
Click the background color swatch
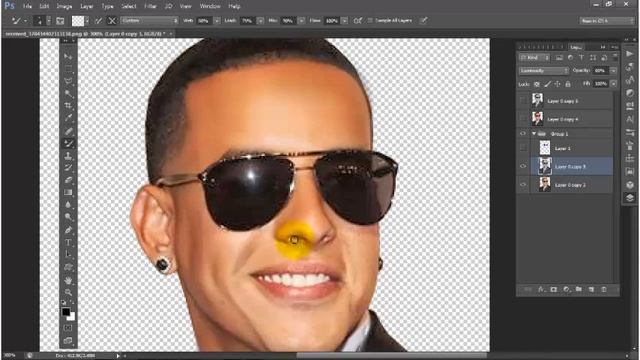tap(71, 316)
